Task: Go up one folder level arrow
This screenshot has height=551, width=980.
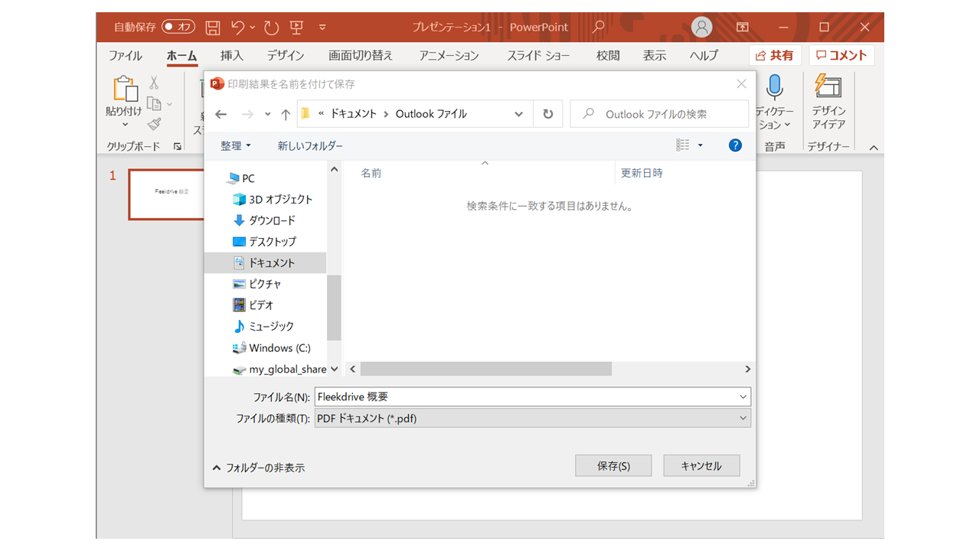Action: 286,114
